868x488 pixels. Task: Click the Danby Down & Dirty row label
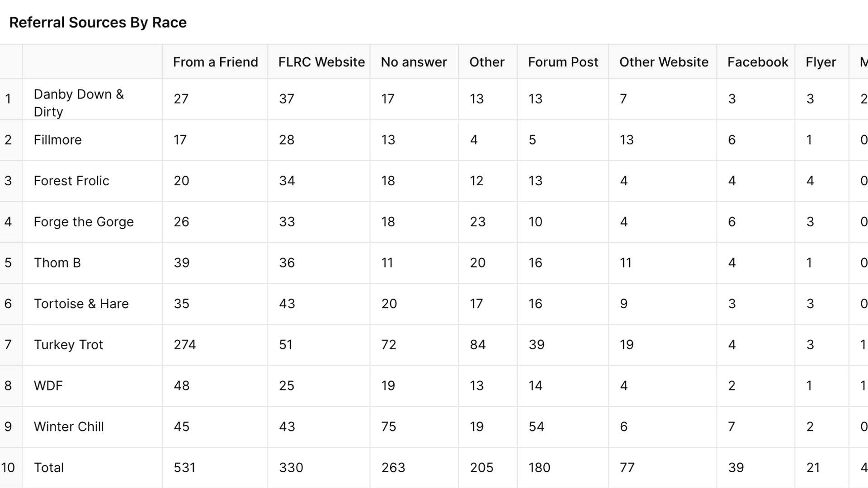79,103
